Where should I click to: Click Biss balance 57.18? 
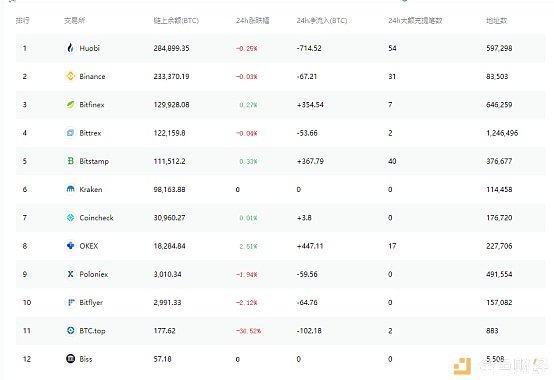[163, 359]
